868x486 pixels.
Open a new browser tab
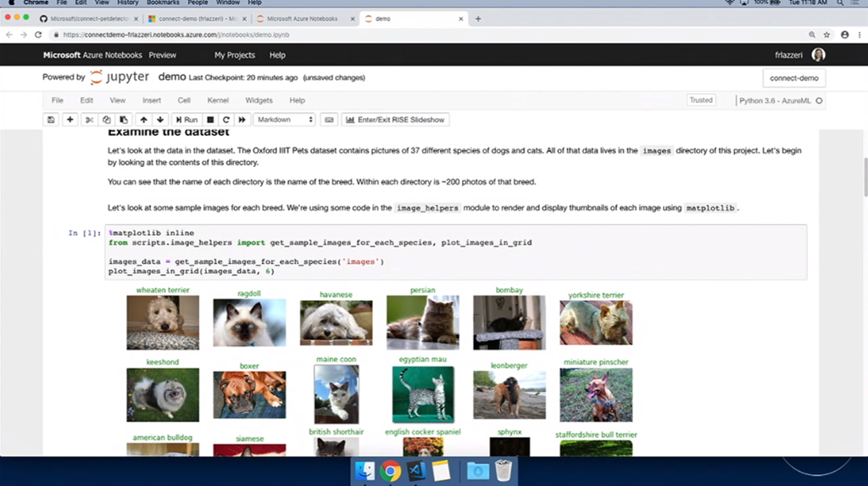coord(478,19)
